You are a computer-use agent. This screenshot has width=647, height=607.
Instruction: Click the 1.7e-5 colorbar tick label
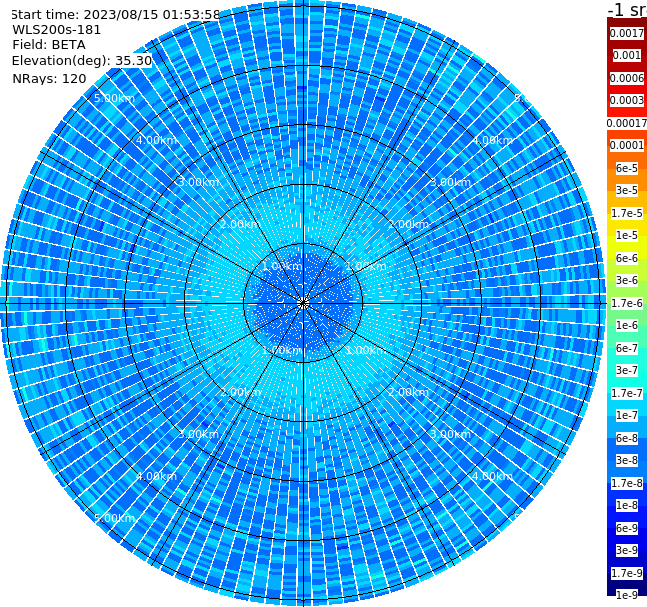pos(627,213)
